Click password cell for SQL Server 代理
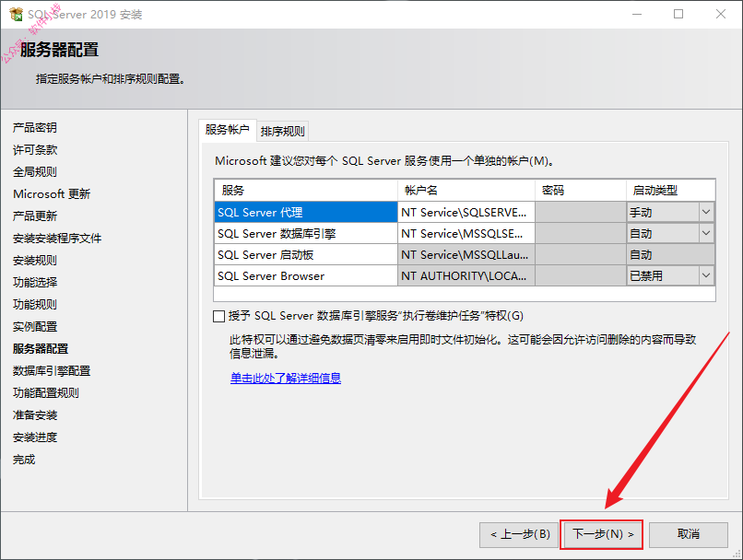Viewport: 743px width, 560px height. pos(581,212)
